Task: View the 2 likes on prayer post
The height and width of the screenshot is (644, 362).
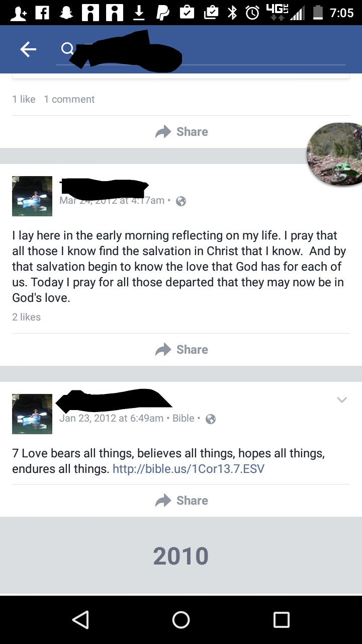Action: point(27,317)
